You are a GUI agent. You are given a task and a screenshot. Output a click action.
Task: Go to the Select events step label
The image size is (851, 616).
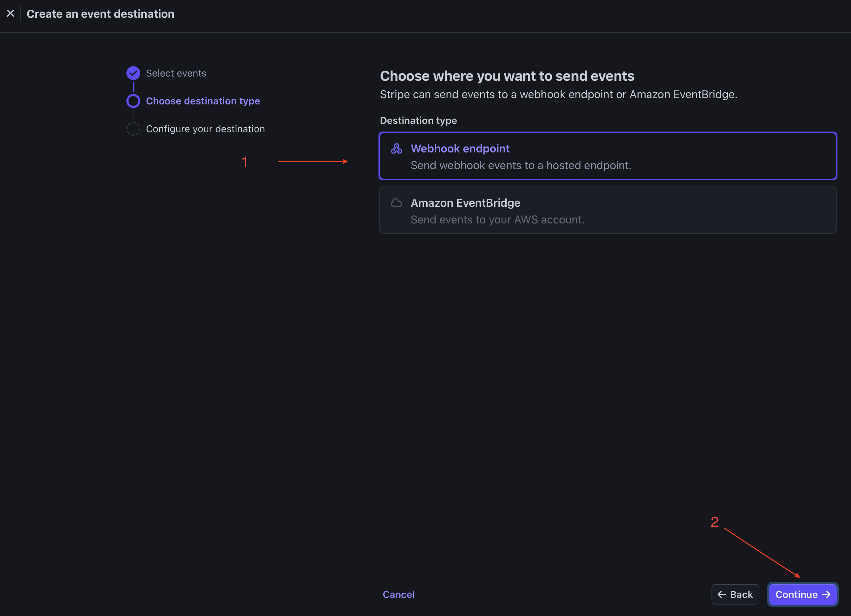[176, 73]
